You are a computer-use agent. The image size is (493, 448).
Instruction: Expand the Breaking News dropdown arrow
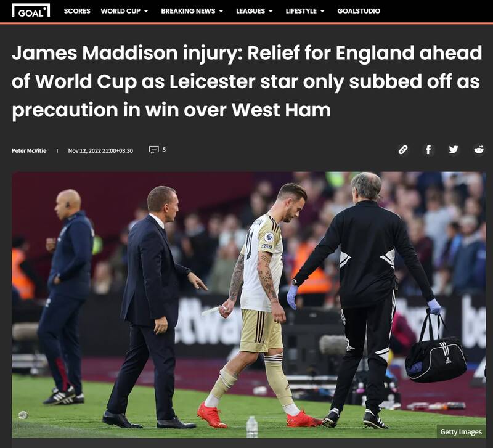coord(221,11)
